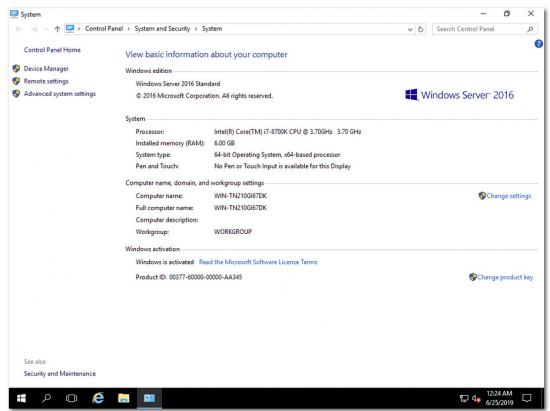Click Windows Server 2016 Standard text

coord(178,84)
